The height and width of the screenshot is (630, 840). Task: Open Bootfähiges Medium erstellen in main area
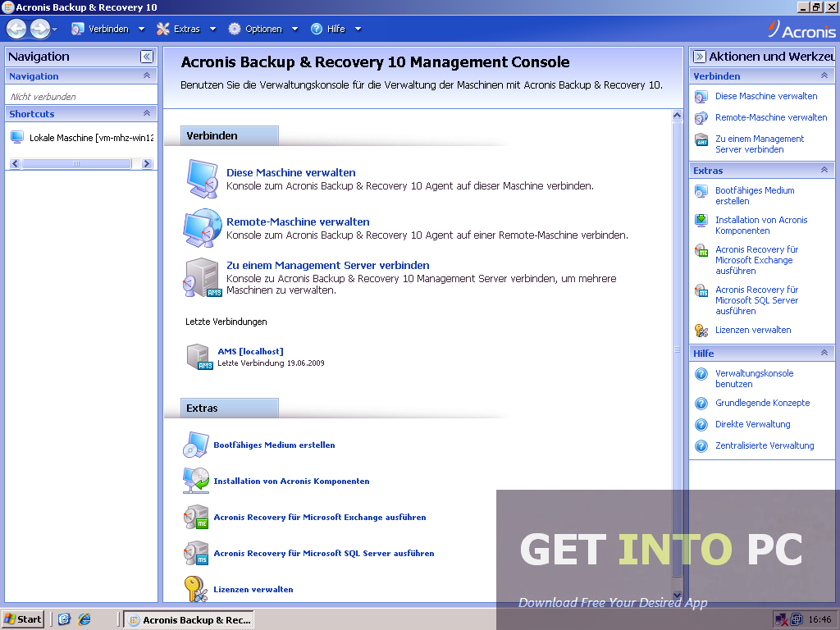point(274,445)
